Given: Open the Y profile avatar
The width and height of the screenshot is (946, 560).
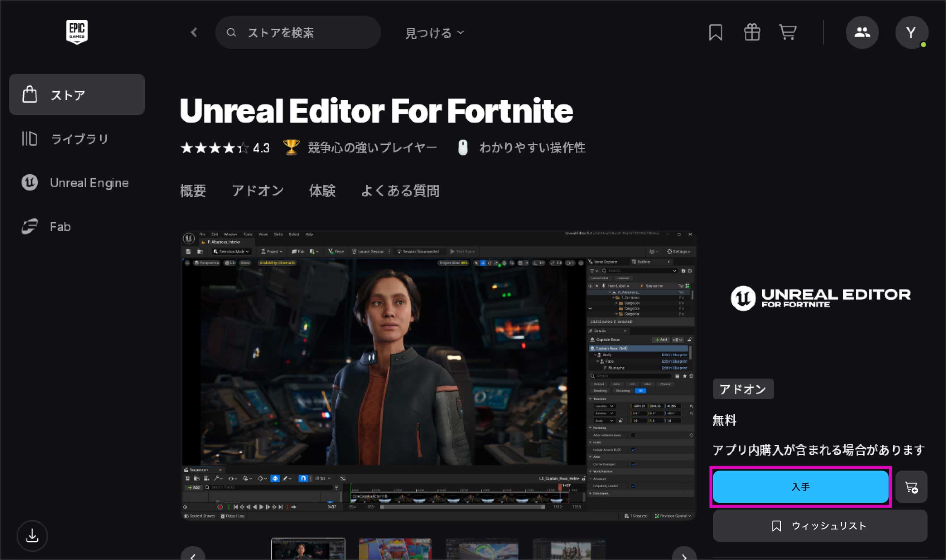Looking at the screenshot, I should point(911,32).
